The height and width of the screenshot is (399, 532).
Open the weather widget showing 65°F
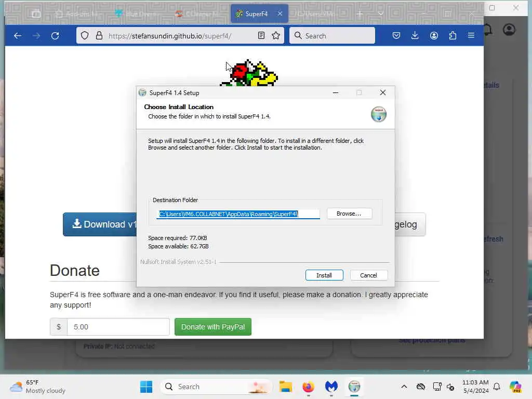tap(37, 387)
